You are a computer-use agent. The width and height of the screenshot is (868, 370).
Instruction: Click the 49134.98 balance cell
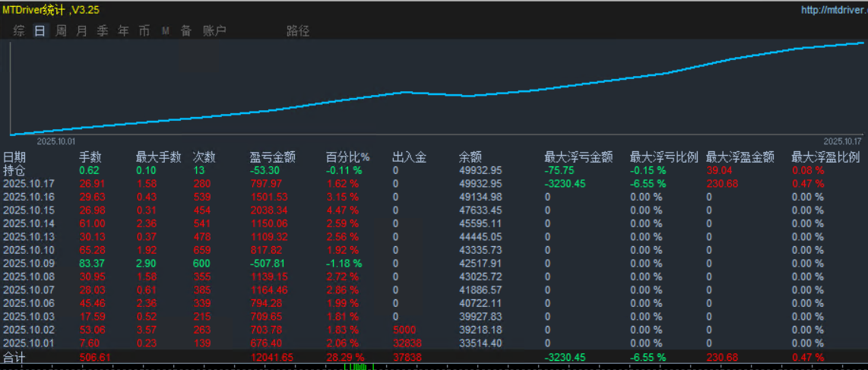pyautogui.click(x=480, y=197)
